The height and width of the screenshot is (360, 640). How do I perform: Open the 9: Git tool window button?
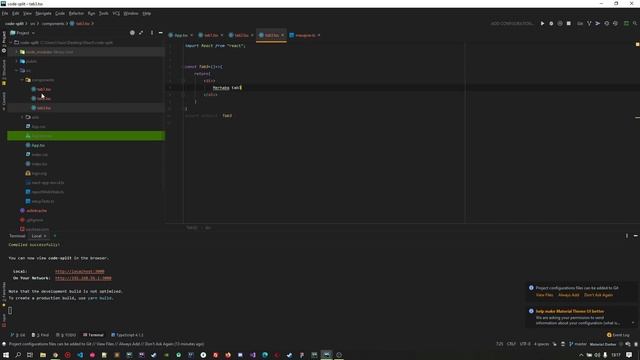pyautogui.click(x=18, y=335)
